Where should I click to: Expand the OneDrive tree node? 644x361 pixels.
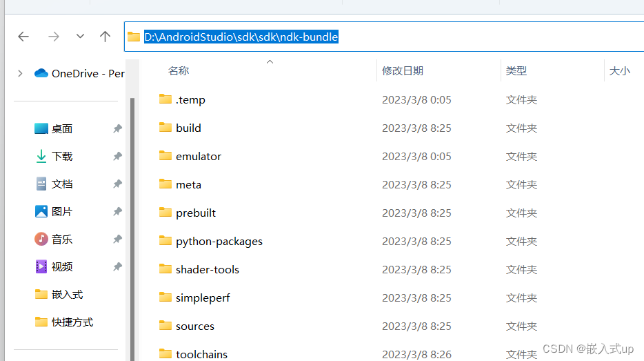[x=20, y=74]
